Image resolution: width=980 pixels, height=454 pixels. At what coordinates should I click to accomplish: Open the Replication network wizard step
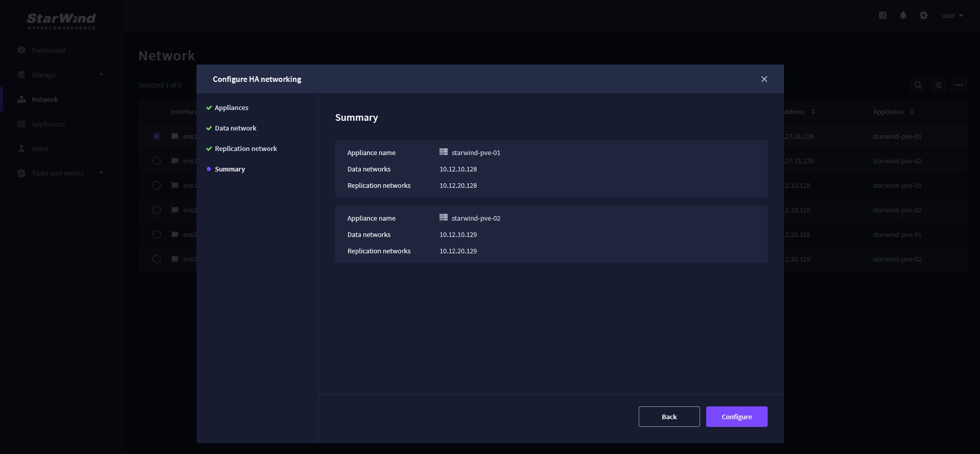click(x=246, y=148)
